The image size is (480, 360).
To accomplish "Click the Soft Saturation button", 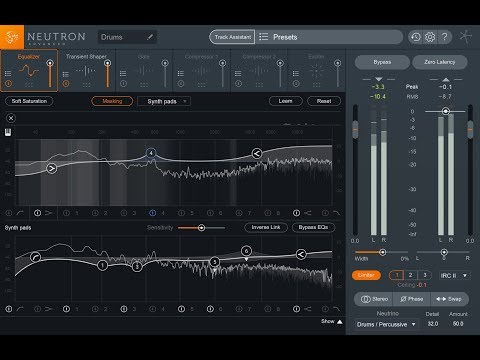I will tap(29, 101).
